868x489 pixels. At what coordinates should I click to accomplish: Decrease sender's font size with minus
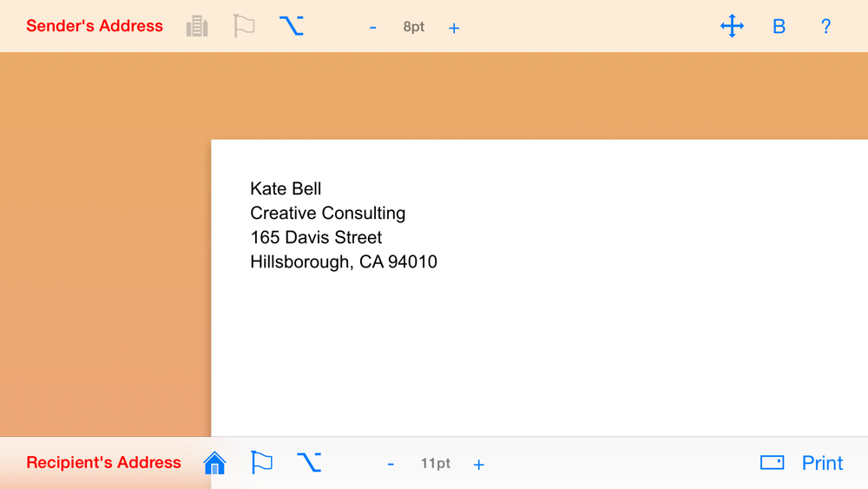(373, 27)
